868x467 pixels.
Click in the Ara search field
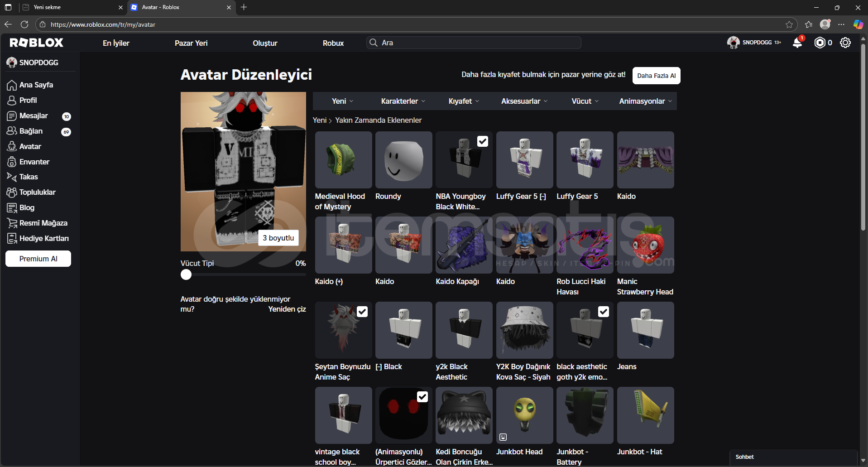[474, 43]
